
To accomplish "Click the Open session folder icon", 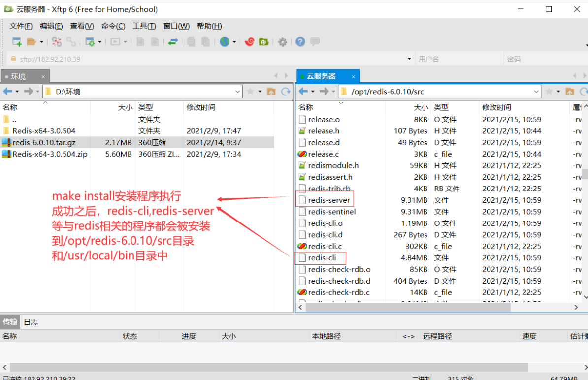I will 31,42.
